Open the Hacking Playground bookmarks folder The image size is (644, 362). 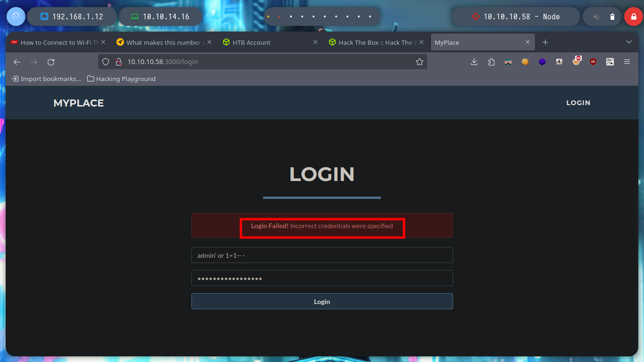tap(121, 79)
